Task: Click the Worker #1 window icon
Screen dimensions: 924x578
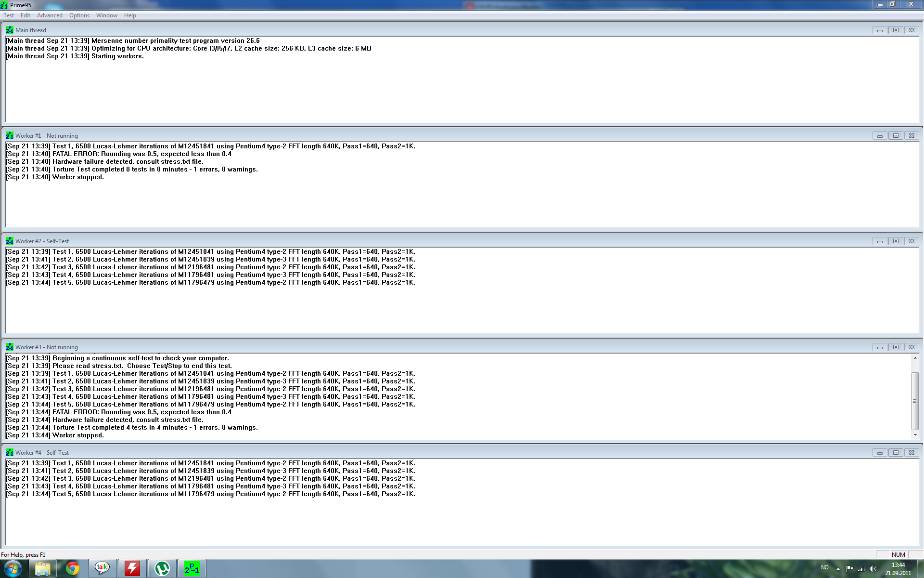Action: coord(10,135)
